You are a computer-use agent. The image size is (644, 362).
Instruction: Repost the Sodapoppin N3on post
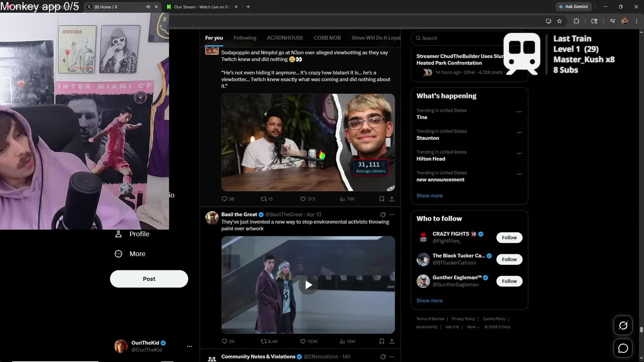coord(267,199)
